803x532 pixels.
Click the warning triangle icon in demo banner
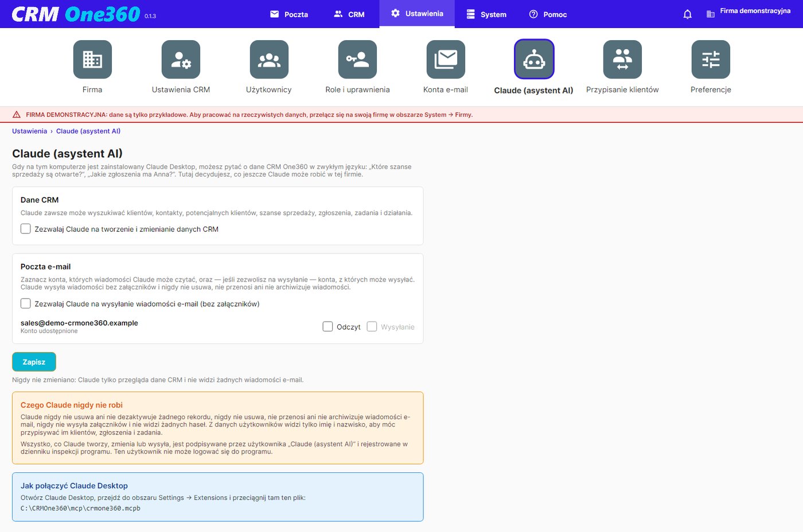pos(17,115)
